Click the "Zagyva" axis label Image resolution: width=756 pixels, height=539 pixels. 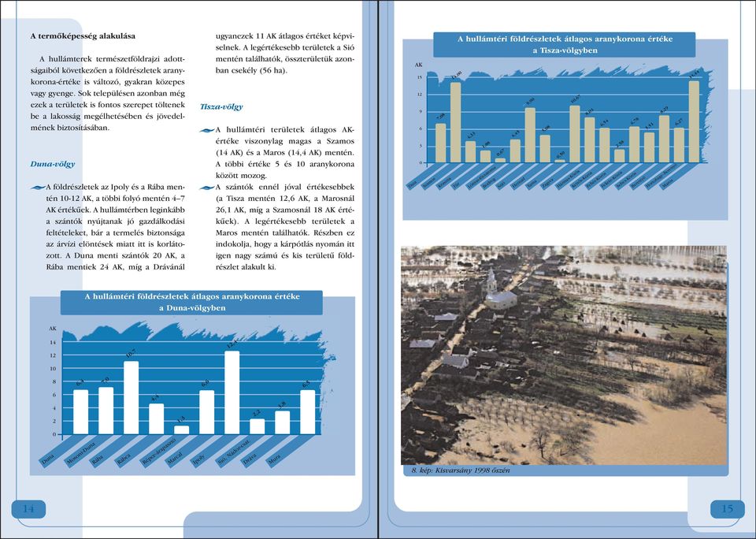(x=548, y=184)
